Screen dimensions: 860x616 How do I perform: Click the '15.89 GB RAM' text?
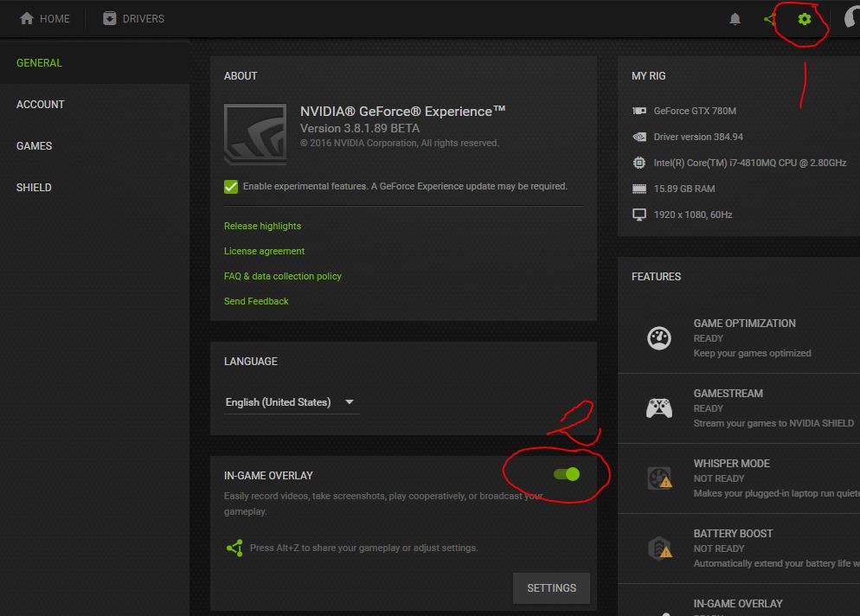[684, 189]
